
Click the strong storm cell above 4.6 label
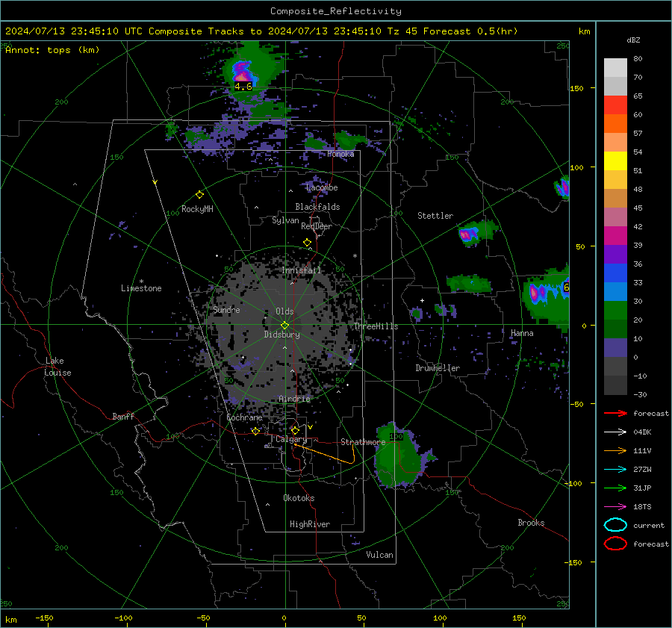pos(242,72)
